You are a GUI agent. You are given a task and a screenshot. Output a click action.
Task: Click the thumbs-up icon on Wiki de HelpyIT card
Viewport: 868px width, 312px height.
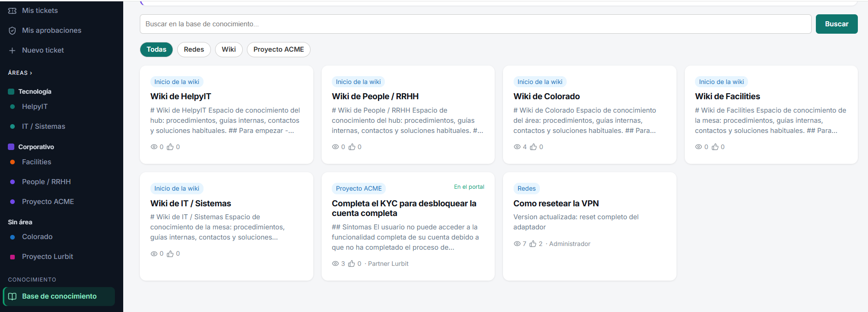(x=170, y=147)
